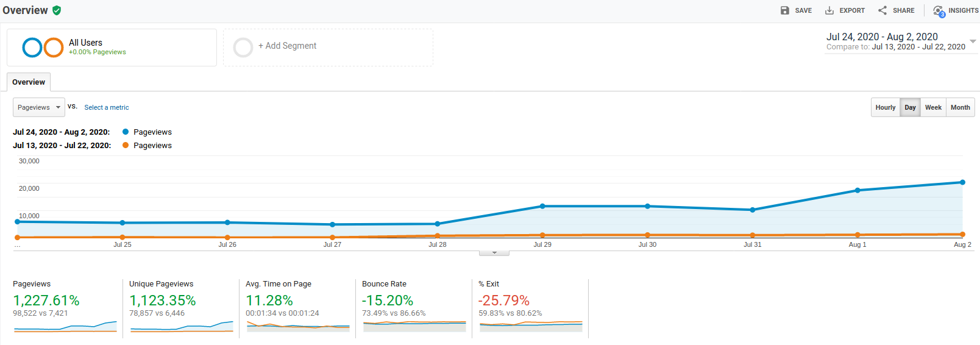This screenshot has width=980, height=345.
Task: Click the 00:01:34 vs 00:01:24 value
Action: pos(282,313)
